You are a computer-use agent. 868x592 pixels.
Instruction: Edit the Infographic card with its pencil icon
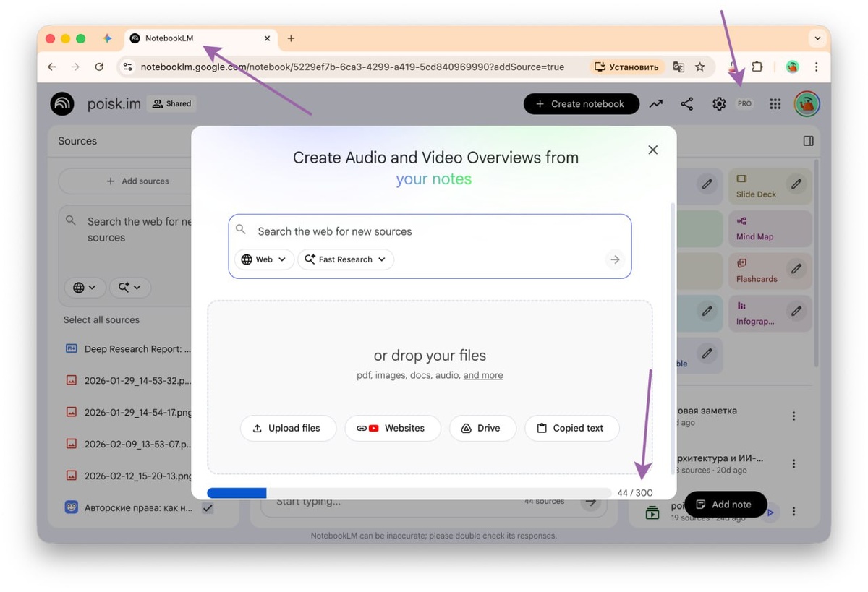[x=796, y=311]
